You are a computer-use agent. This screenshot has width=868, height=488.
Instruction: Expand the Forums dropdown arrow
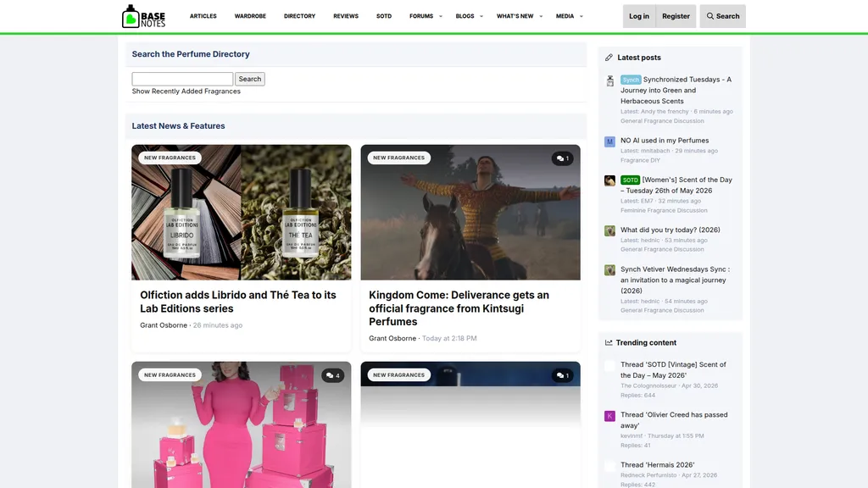(441, 17)
